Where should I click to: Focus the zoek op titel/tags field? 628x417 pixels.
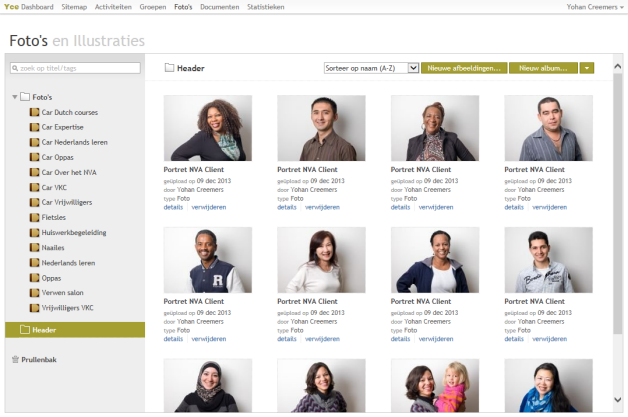[x=80, y=68]
